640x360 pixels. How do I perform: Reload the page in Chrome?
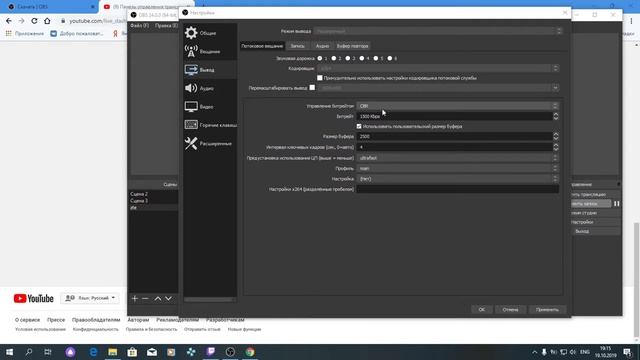click(34, 21)
